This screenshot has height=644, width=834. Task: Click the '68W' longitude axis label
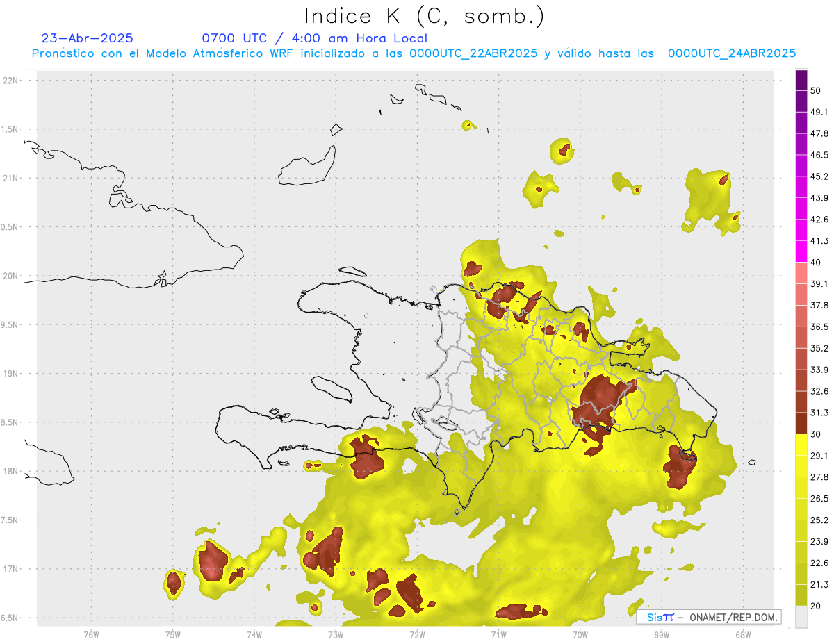[742, 634]
